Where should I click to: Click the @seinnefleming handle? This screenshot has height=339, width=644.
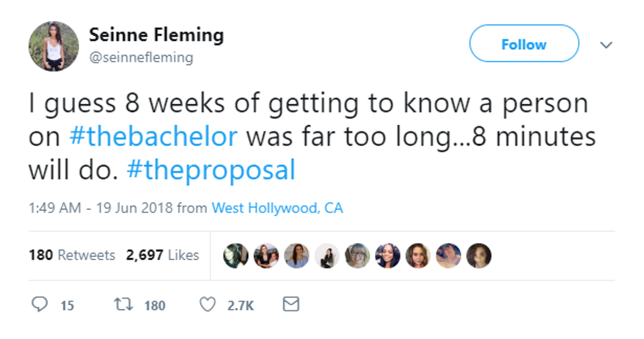pos(141,58)
